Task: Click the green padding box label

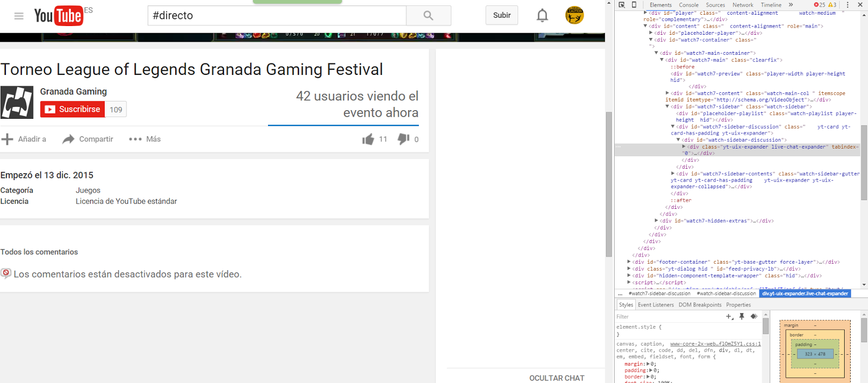Action: 803,344
